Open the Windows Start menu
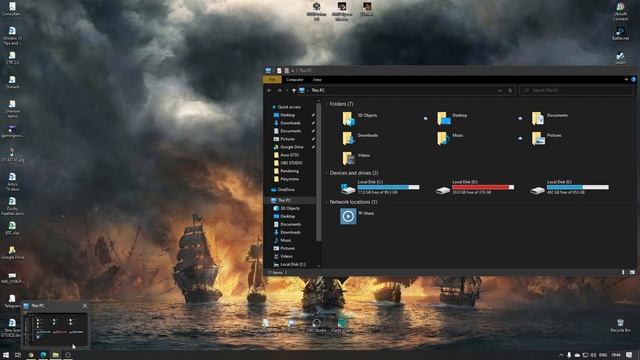This screenshot has height=360, width=640. [x=6, y=355]
